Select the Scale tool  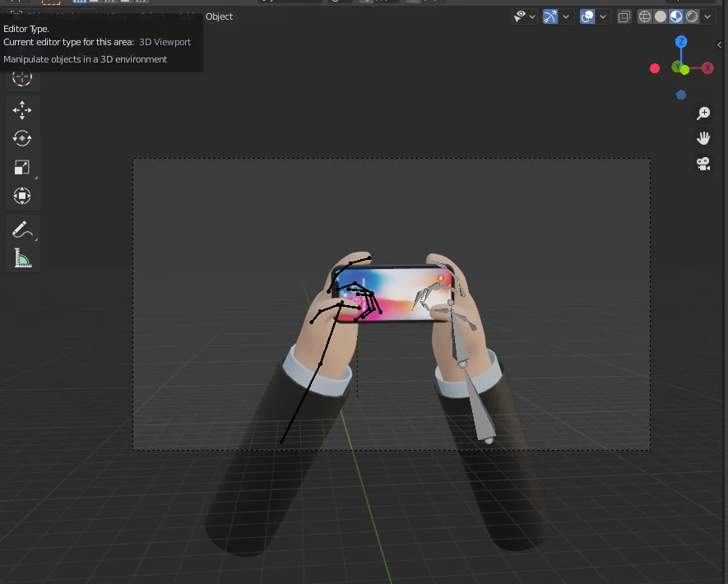click(22, 167)
